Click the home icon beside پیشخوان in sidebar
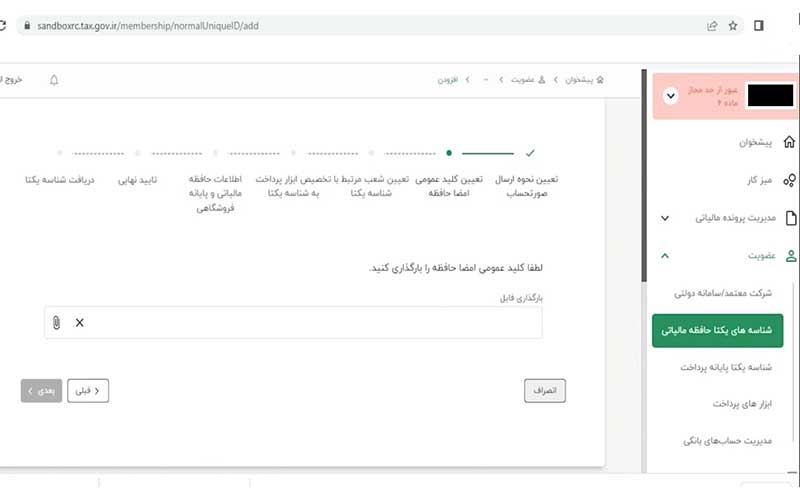 coord(789,142)
